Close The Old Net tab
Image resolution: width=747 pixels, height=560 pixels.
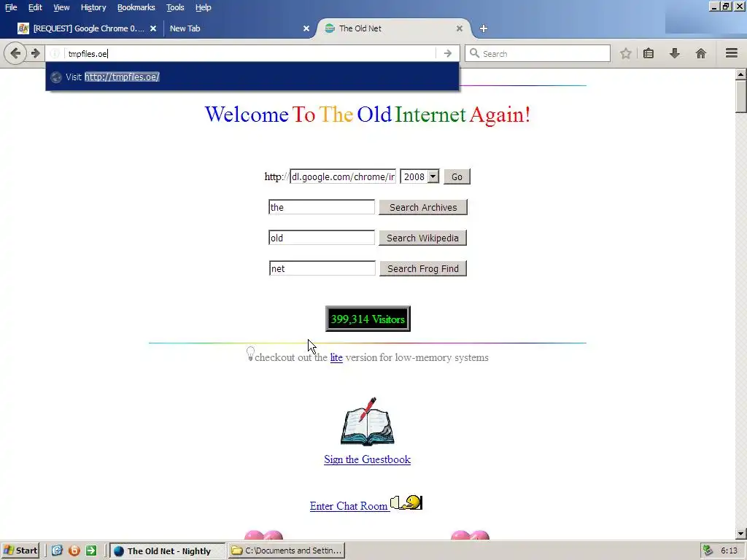pyautogui.click(x=460, y=28)
